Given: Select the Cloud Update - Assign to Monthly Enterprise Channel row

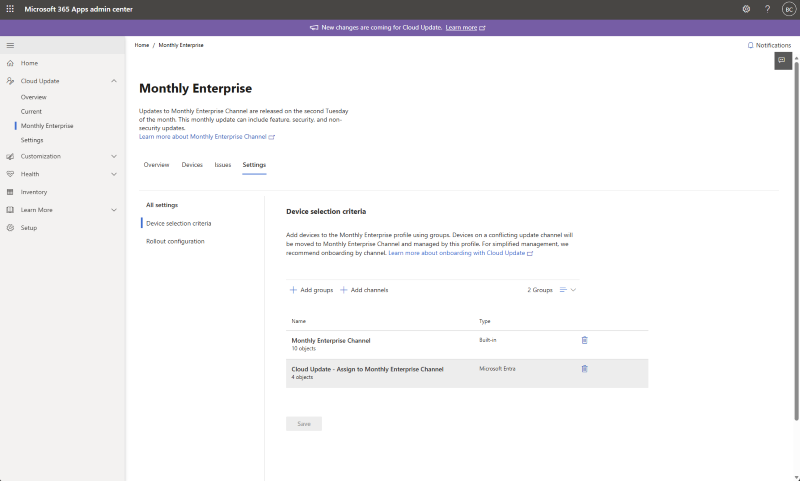Looking at the screenshot, I should coord(467,373).
